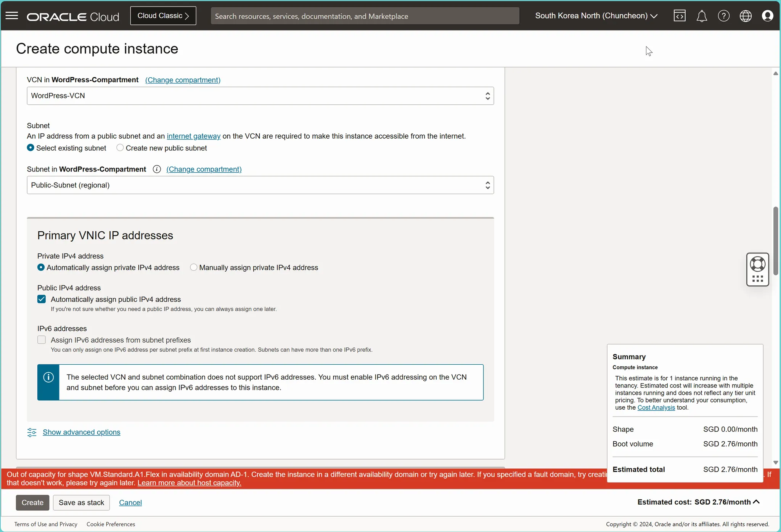Open the user profile avatar menu
Screen dimensions: 781x532
(767, 16)
